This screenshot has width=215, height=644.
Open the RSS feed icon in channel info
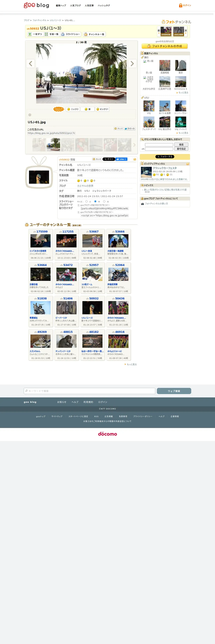coord(135,159)
